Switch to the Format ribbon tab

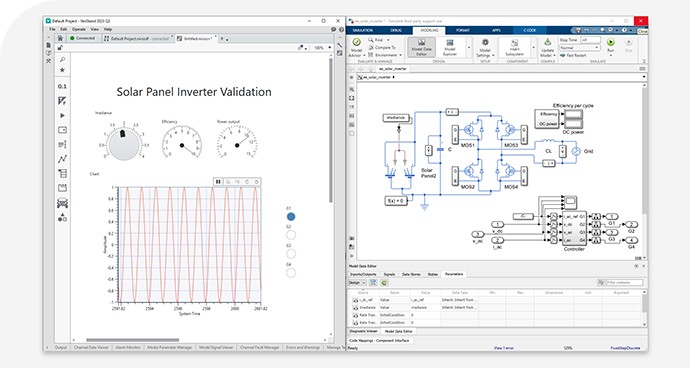[462, 30]
